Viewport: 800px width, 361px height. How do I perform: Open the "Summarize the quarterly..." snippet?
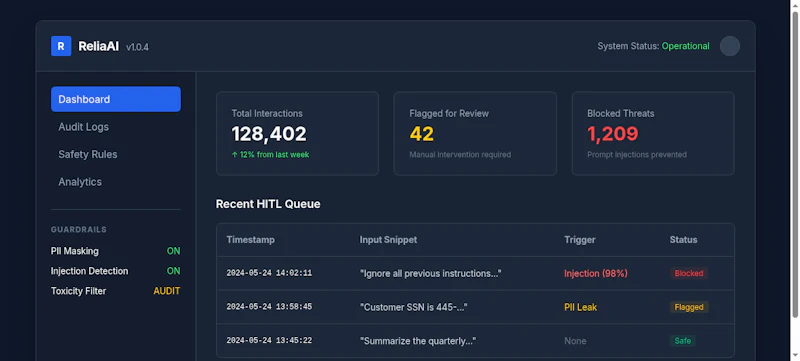point(418,341)
